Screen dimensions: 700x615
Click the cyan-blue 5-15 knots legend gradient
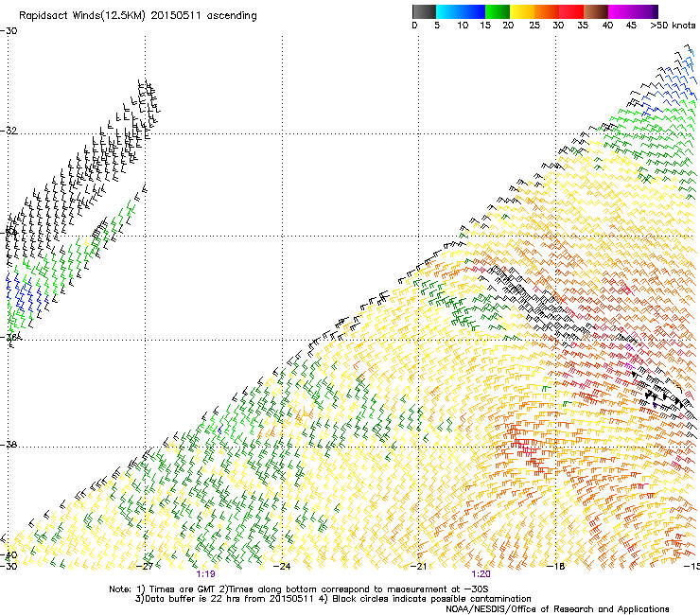(461, 11)
